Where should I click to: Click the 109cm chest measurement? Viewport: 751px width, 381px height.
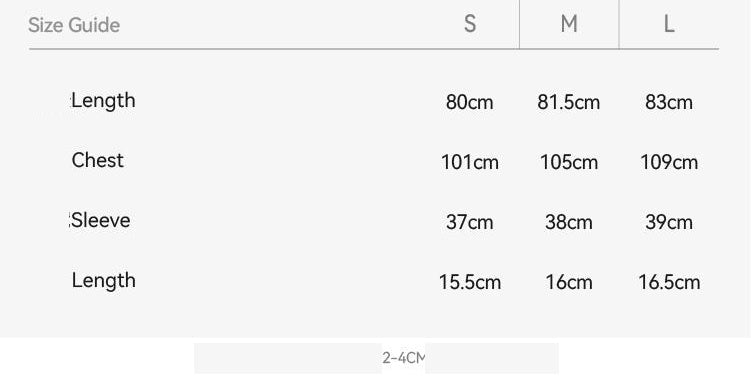coord(669,162)
